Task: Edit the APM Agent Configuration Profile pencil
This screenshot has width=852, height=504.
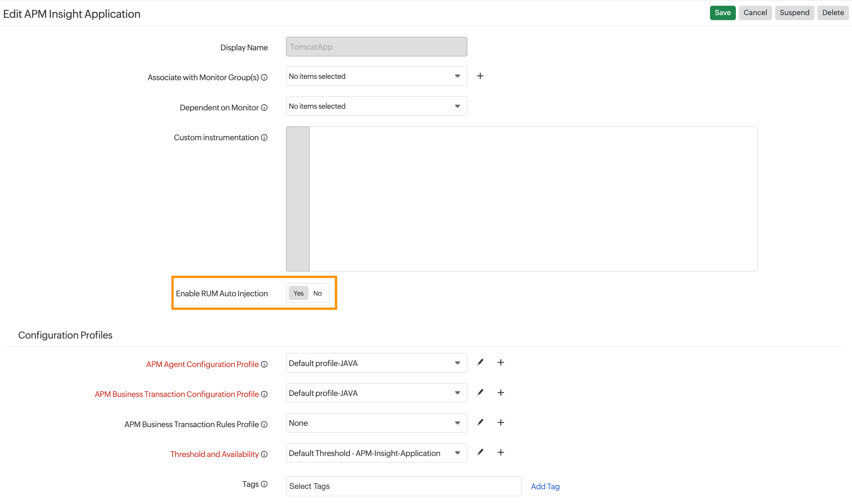Action: pos(480,363)
